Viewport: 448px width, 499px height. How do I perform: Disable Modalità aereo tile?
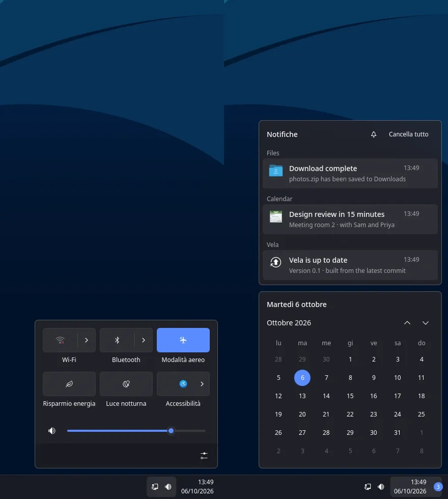[x=183, y=340]
